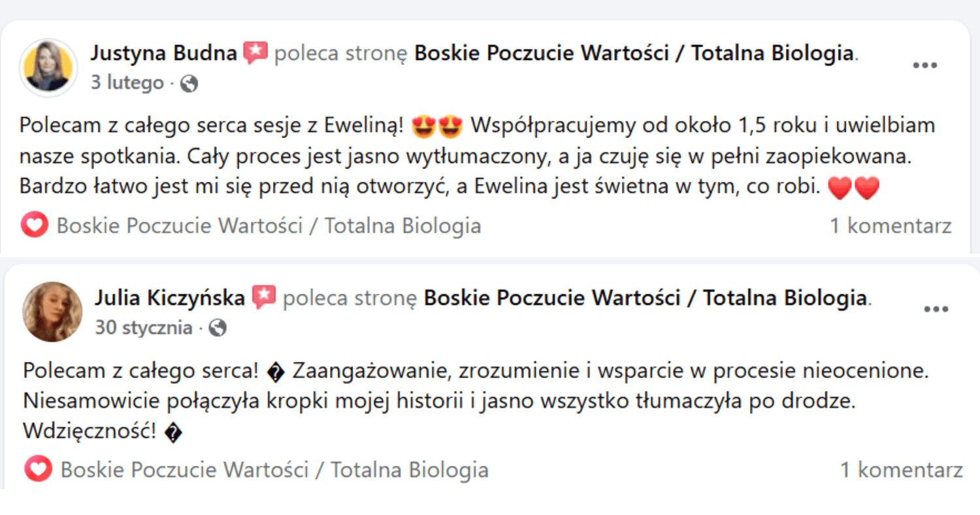Click recommendation badge icon beside Justyna Budna
Viewport: 980px width, 515px height.
tap(255, 53)
